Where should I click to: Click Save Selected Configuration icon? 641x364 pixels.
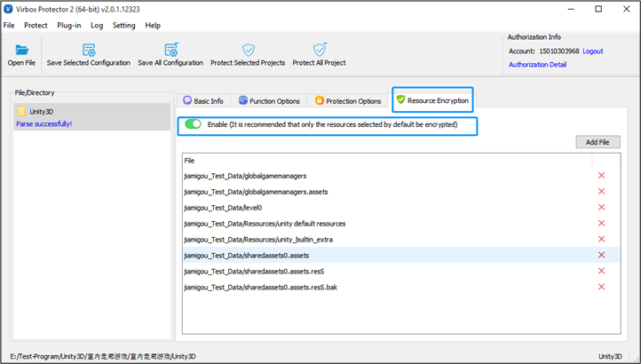pos(89,50)
